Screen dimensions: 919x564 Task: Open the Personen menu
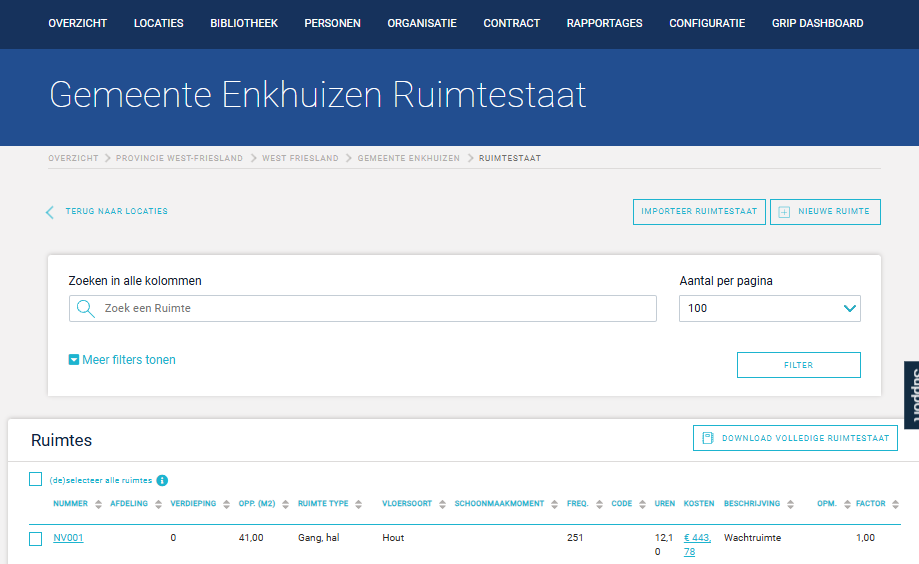(332, 23)
